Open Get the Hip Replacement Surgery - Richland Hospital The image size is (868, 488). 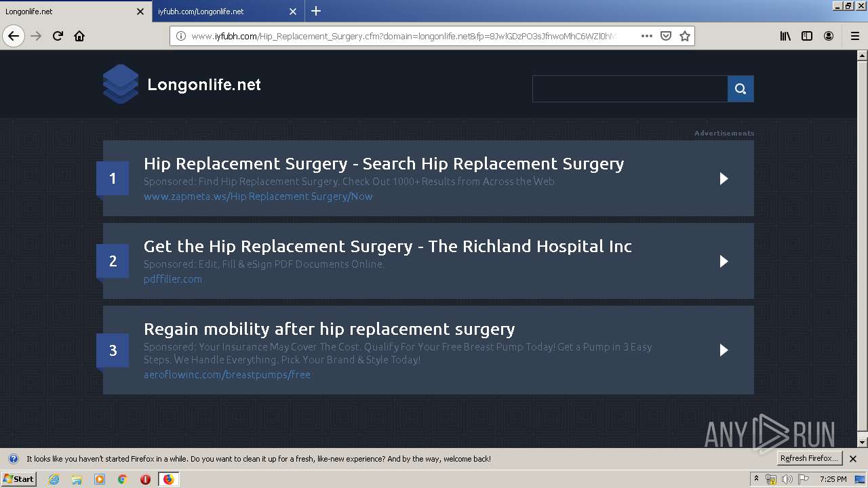388,246
